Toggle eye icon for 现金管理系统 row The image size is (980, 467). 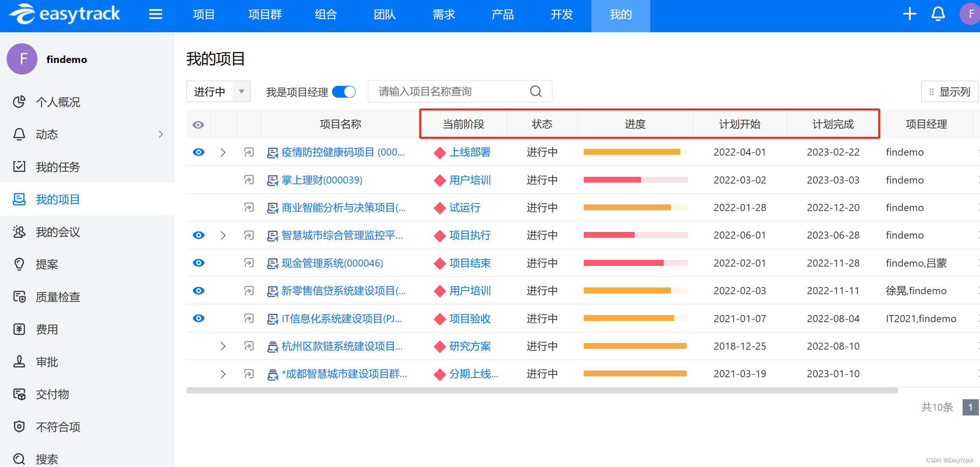pos(199,263)
